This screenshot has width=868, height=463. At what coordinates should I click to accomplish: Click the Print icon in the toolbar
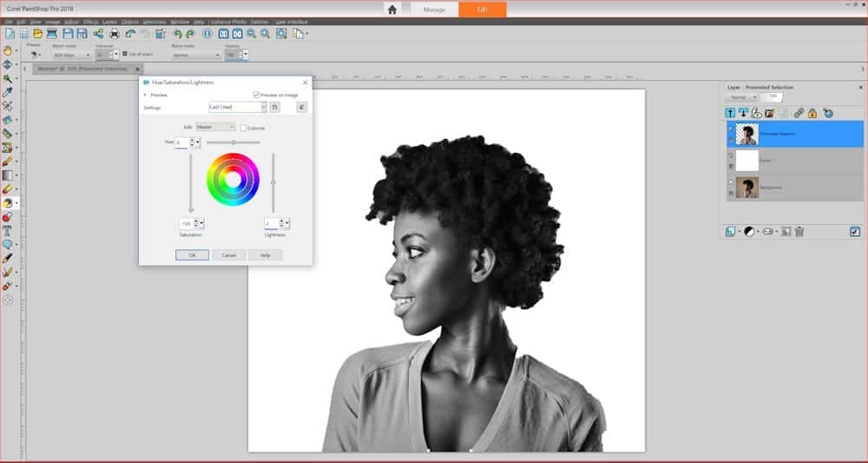coord(114,34)
